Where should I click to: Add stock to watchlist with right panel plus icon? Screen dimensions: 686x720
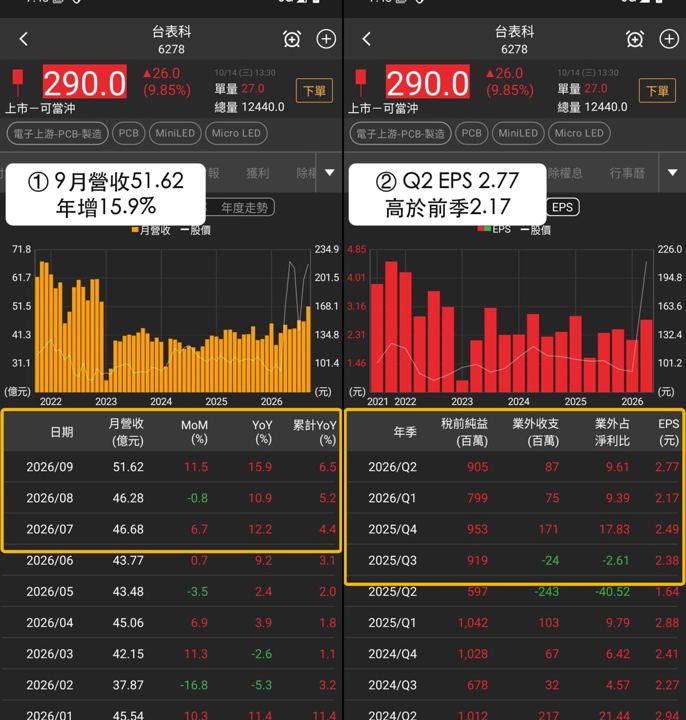point(669,39)
